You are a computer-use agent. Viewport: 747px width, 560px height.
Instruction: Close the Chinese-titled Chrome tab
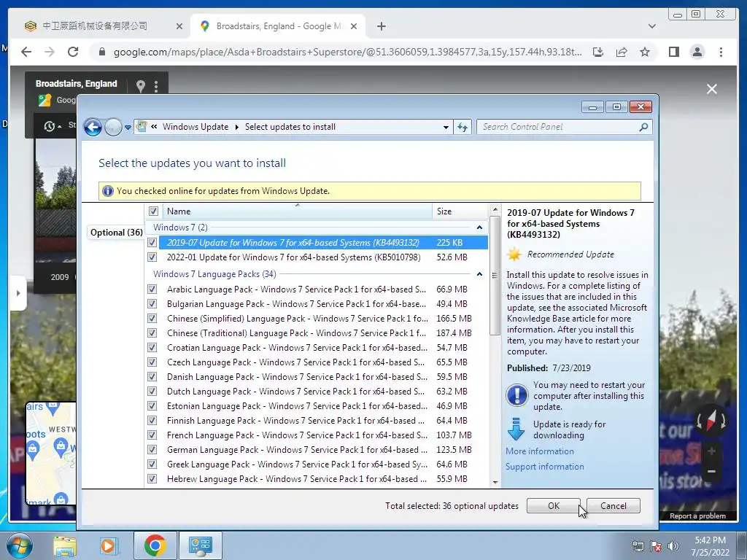click(179, 26)
